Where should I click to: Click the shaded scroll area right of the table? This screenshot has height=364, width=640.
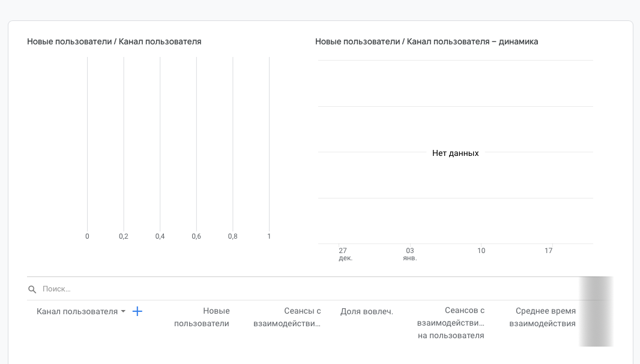tap(596, 312)
